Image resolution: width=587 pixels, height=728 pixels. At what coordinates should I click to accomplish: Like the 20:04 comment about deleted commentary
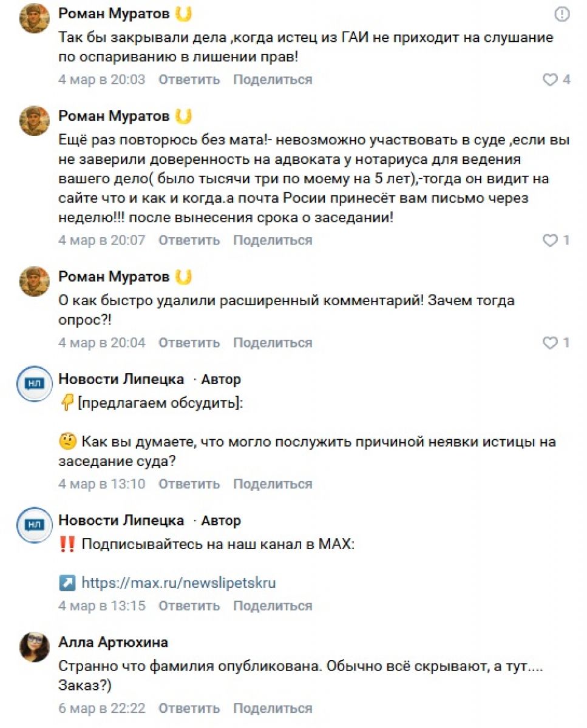(550, 343)
